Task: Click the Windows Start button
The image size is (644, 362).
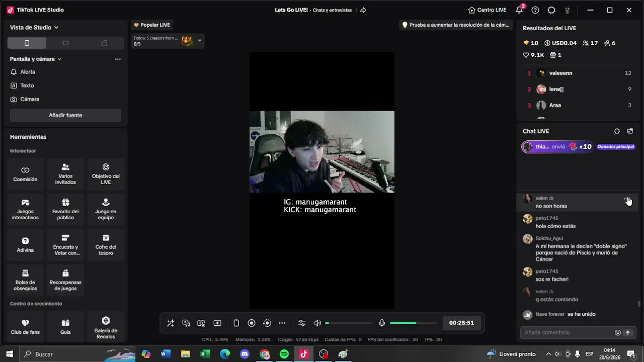Action: pos(9,354)
